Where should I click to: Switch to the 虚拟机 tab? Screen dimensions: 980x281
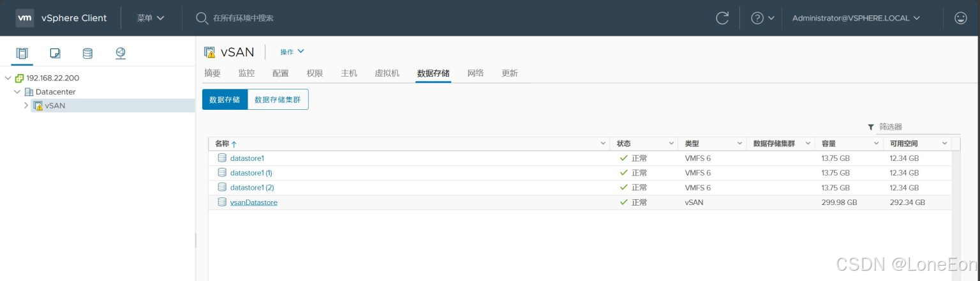point(387,73)
